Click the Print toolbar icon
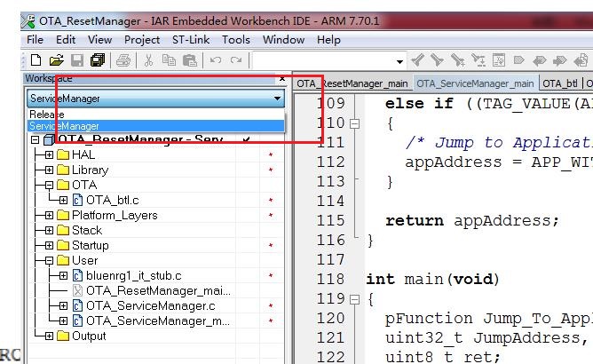The height and width of the screenshot is (364, 593). pyautogui.click(x=124, y=60)
